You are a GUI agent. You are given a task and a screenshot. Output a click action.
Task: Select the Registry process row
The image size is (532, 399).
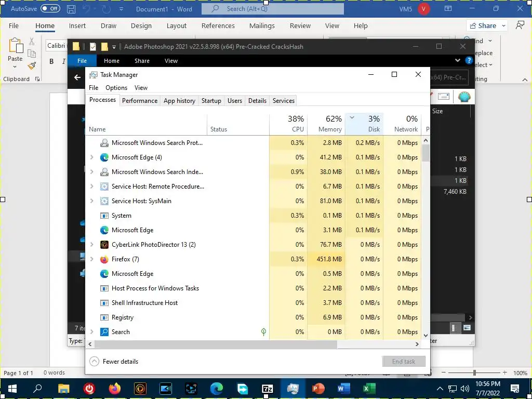[x=254, y=317]
